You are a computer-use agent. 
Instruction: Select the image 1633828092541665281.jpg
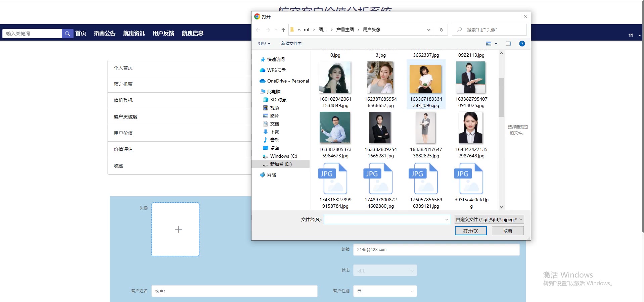click(381, 135)
